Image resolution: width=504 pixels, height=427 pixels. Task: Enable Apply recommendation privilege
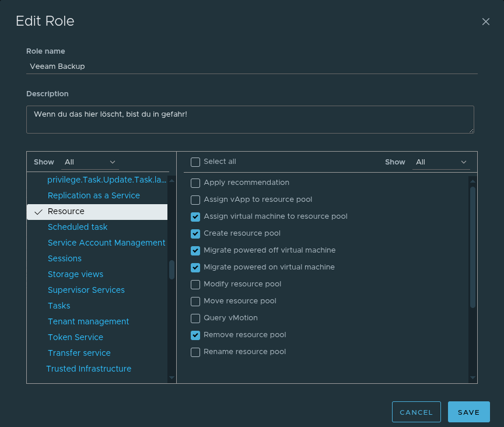click(195, 183)
